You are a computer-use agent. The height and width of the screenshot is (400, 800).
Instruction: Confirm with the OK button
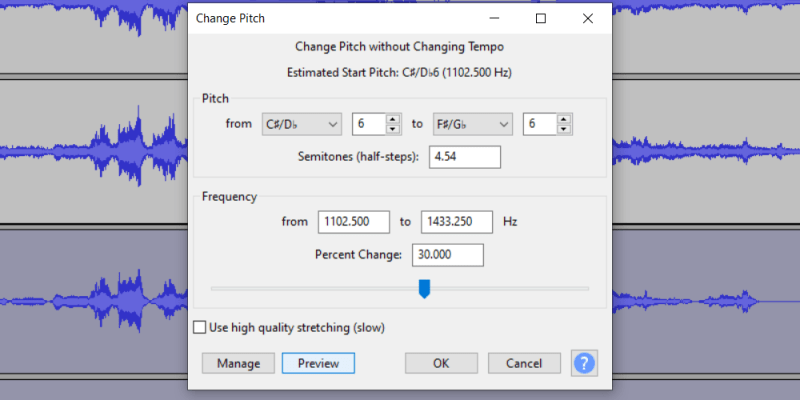pos(441,363)
